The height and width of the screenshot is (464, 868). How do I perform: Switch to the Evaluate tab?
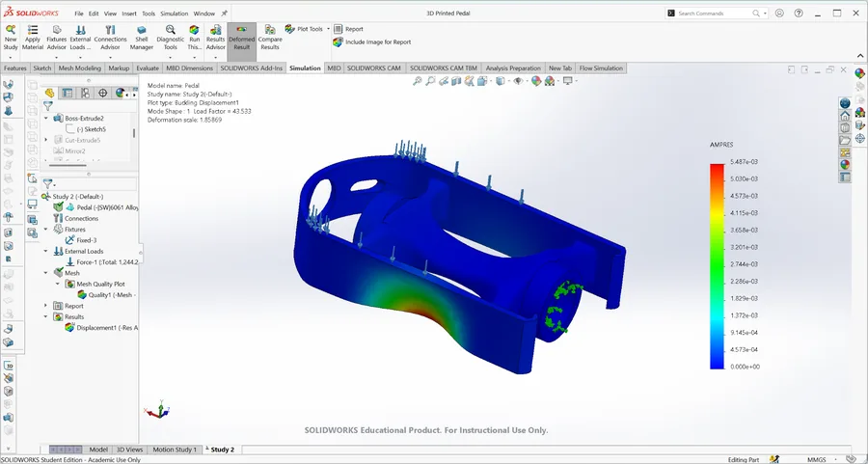pos(148,68)
